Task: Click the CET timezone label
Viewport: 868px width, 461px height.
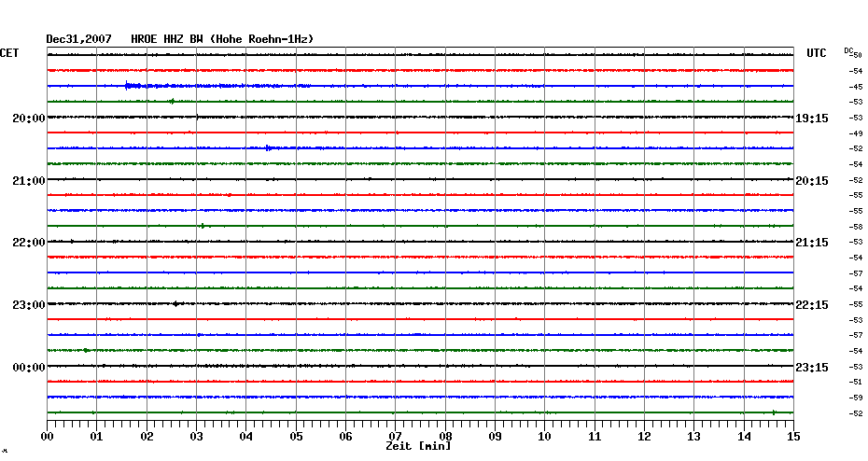Action: pos(9,53)
